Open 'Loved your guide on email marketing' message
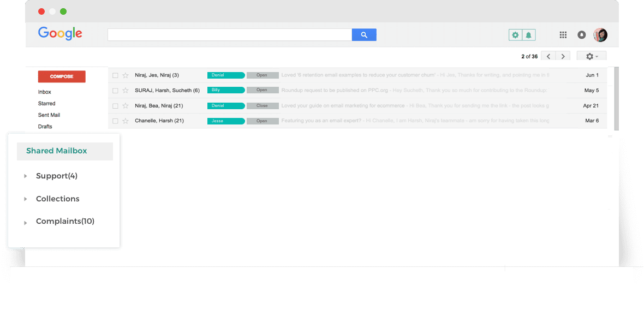This screenshot has height=321, width=644. click(x=415, y=105)
